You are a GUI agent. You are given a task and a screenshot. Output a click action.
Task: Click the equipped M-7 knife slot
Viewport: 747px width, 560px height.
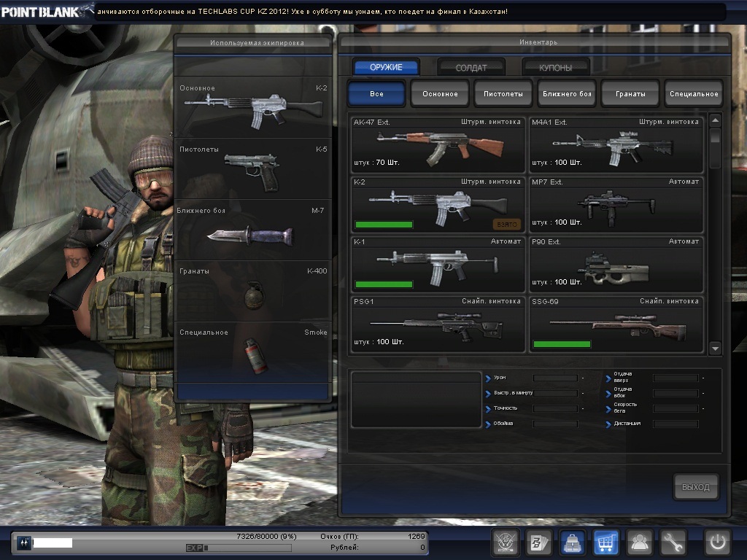[253, 230]
